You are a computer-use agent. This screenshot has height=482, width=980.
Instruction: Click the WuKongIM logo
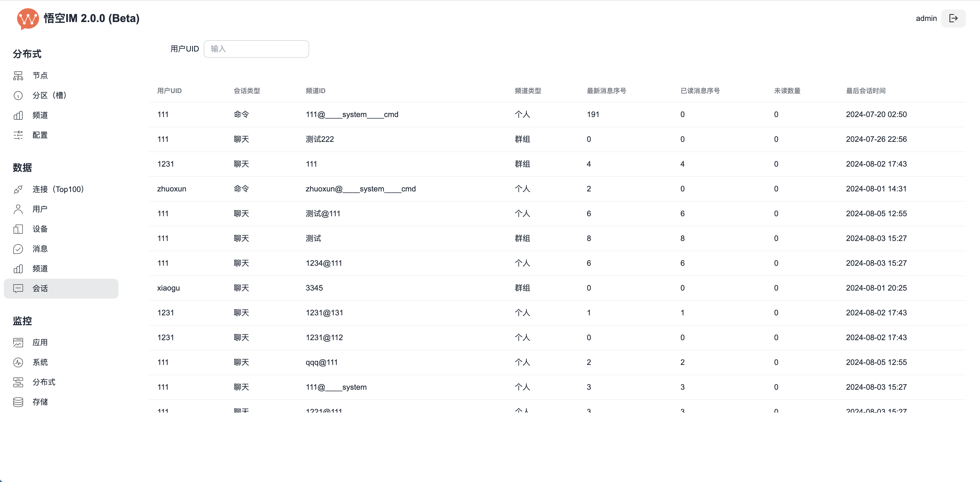[28, 19]
